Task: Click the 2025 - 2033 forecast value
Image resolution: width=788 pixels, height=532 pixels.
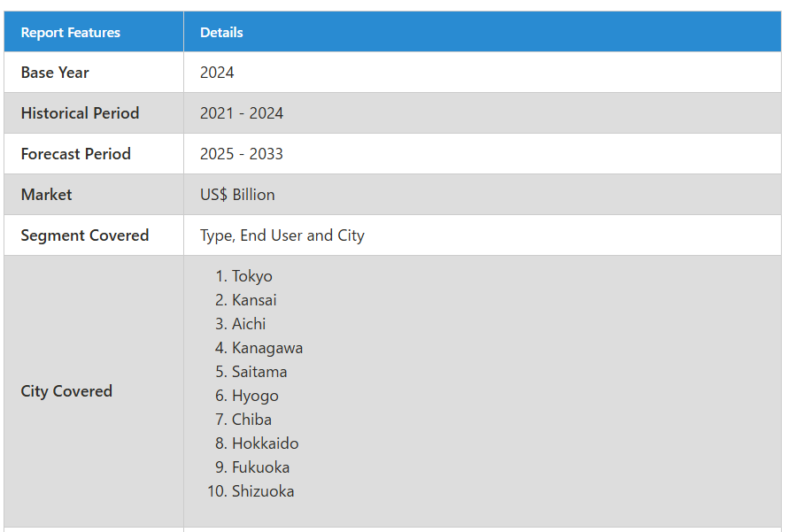Action: pyautogui.click(x=242, y=154)
